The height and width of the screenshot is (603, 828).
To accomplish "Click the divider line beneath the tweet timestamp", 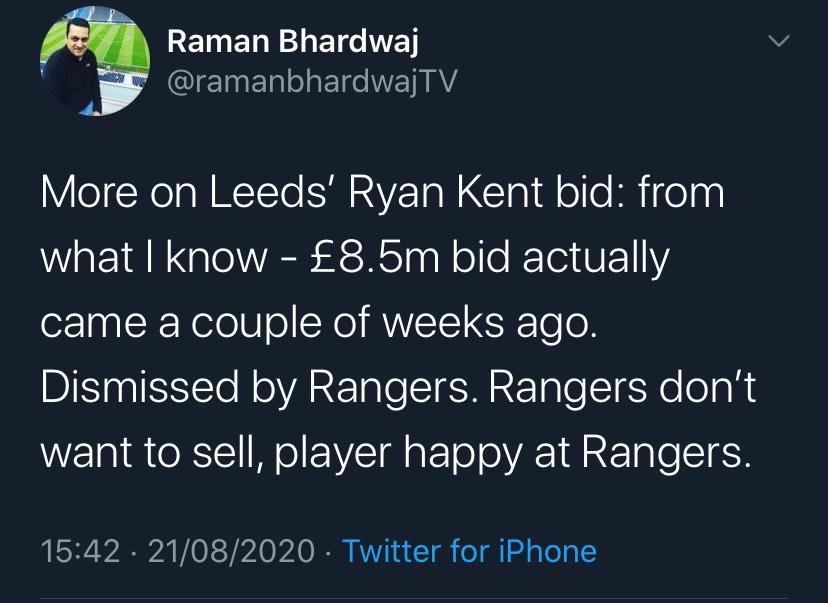I will (414, 599).
